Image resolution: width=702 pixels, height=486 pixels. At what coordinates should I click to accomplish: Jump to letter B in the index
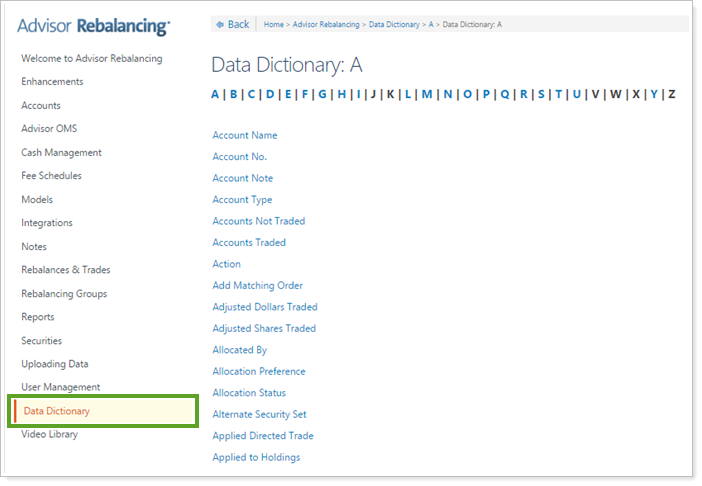click(233, 94)
